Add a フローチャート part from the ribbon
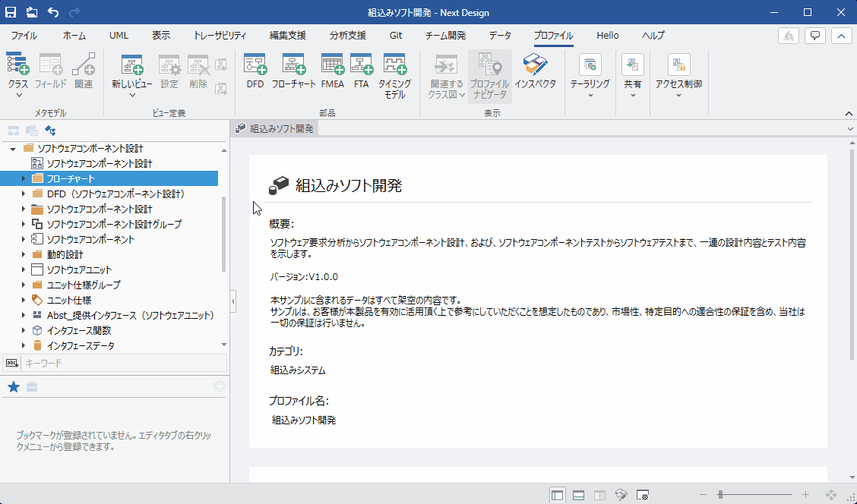This screenshot has height=504, width=857. point(294,71)
